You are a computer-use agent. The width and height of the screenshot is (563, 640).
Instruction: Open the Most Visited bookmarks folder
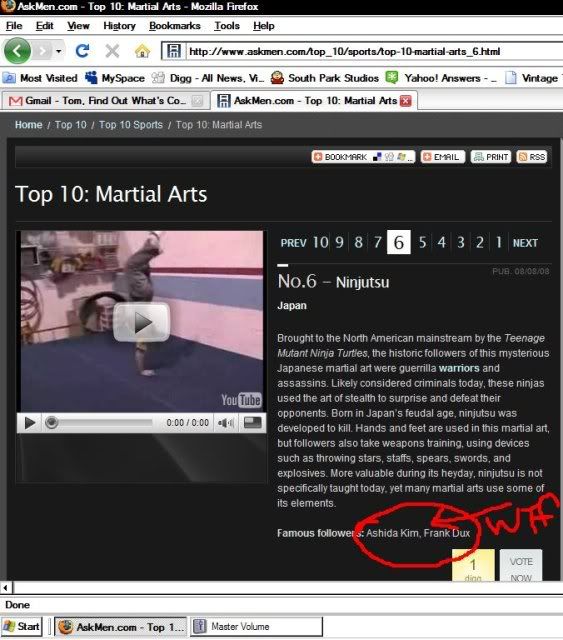(40, 78)
